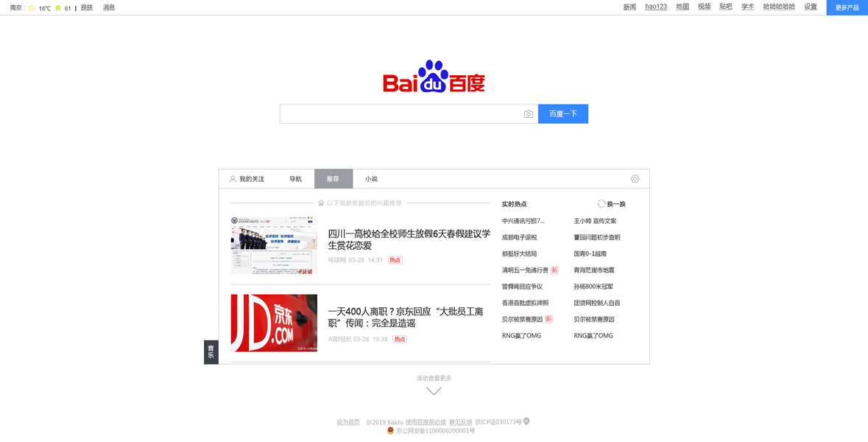868x442 pixels.
Task: Click the air quality 良 61 text
Action: 63,8
